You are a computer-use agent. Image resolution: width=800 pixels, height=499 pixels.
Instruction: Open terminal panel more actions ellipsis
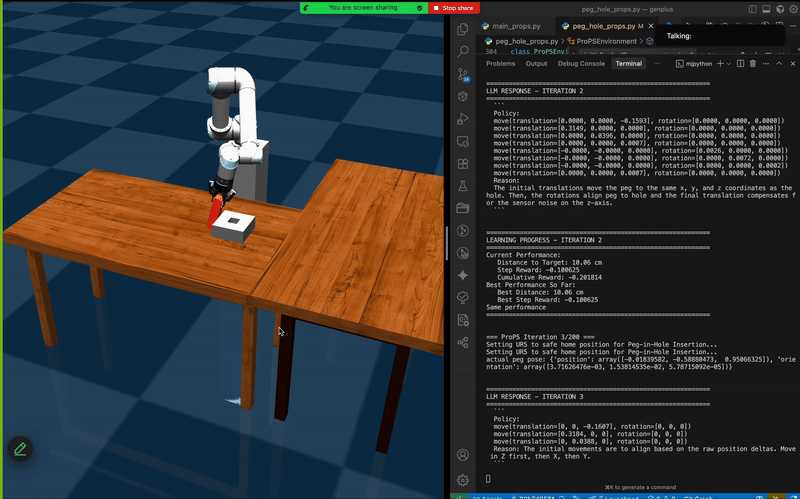(x=765, y=64)
